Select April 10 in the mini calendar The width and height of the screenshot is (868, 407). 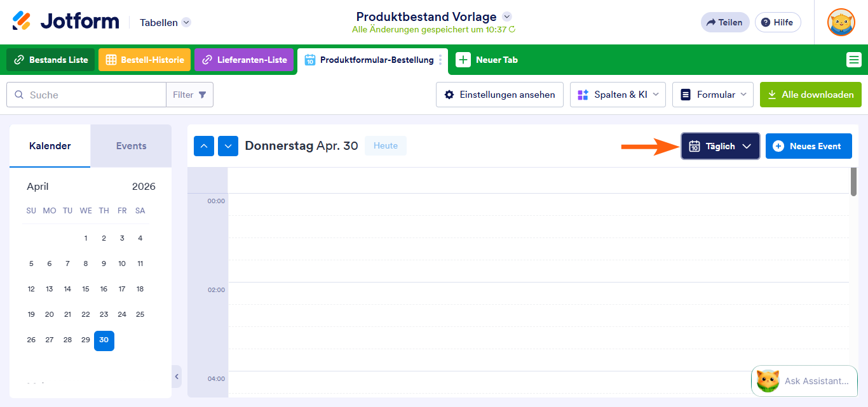click(122, 264)
